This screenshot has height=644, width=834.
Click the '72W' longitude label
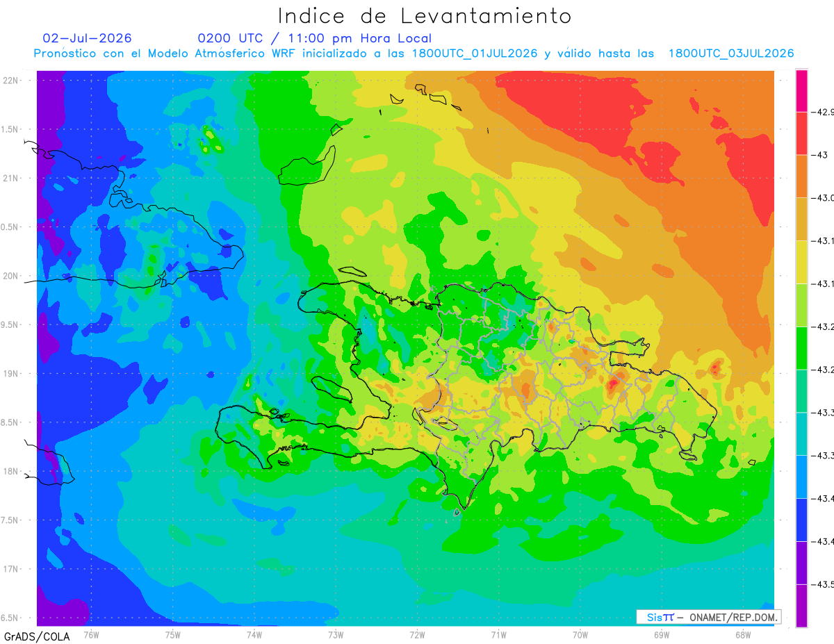(x=417, y=634)
